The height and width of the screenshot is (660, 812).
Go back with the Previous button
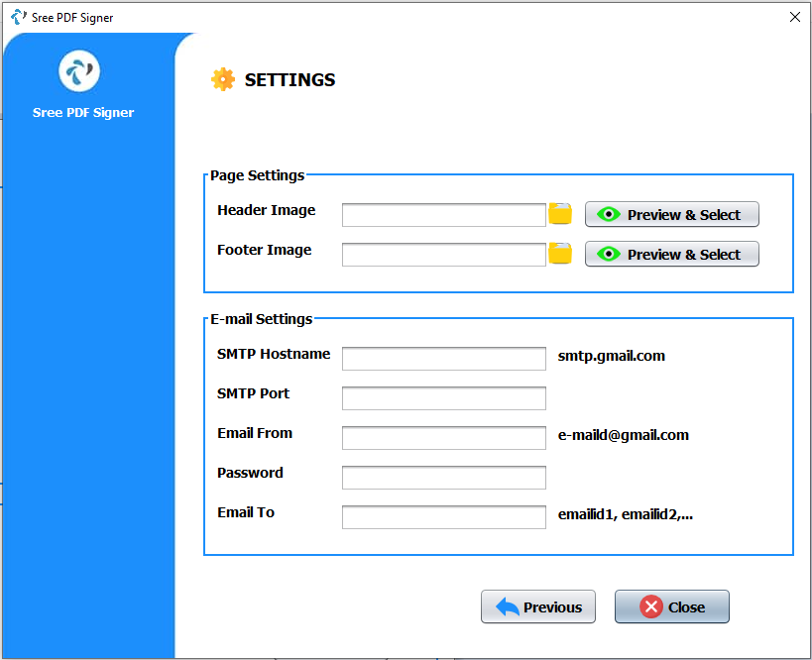coord(538,606)
